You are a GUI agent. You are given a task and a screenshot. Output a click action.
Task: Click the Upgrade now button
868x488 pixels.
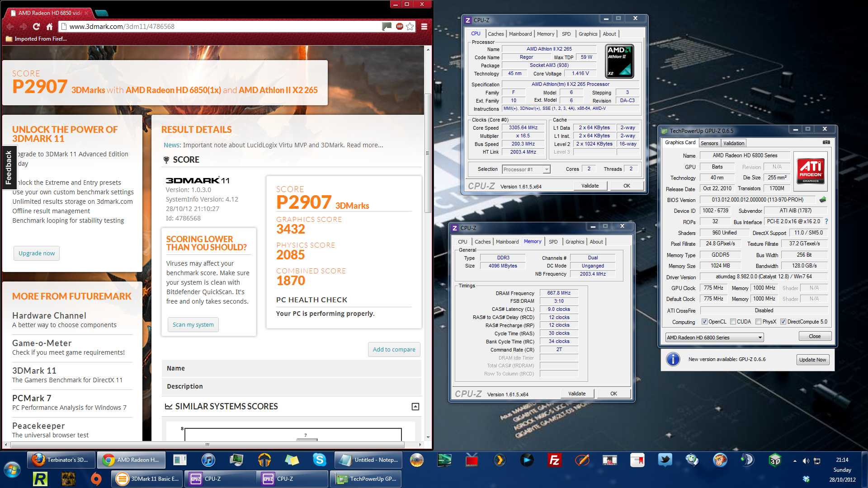(37, 253)
